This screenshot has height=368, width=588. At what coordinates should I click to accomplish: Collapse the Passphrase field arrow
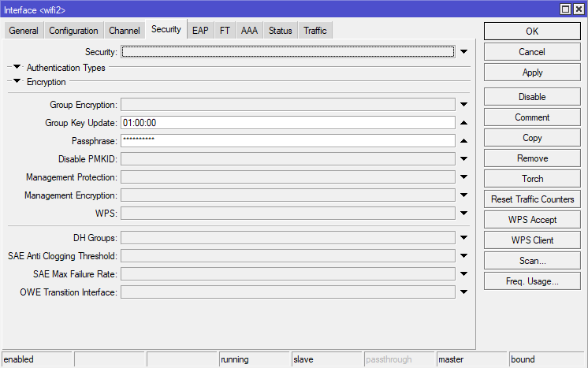[464, 141]
